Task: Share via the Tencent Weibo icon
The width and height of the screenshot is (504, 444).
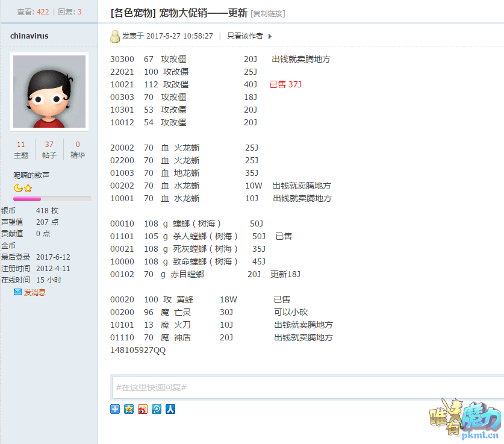Action: 157,409
